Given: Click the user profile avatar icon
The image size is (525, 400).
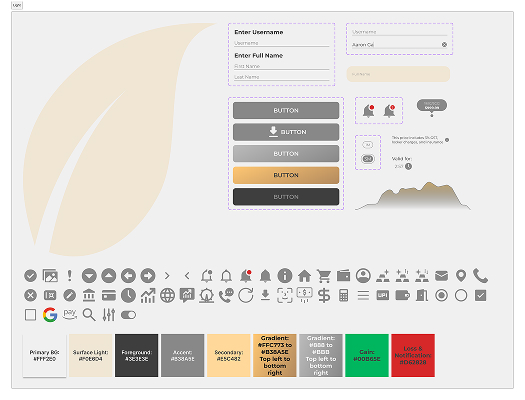Looking at the screenshot, I should 363,276.
